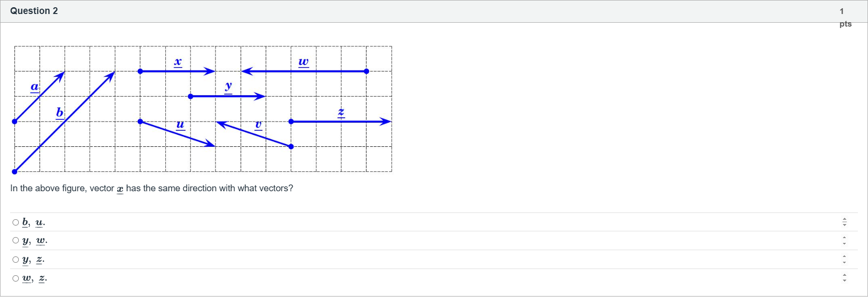Image resolution: width=868 pixels, height=297 pixels.
Task: Select the answer option y, w
Action: tap(15, 240)
